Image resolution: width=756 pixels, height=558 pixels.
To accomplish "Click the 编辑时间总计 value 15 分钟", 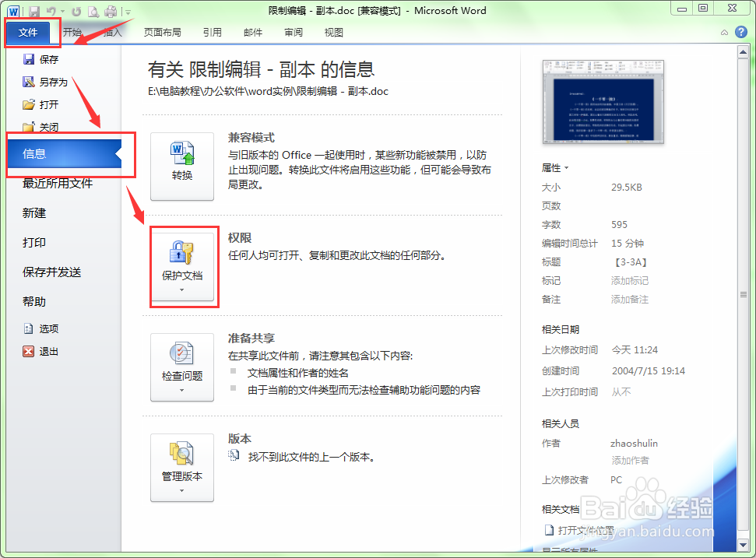I will tap(628, 244).
